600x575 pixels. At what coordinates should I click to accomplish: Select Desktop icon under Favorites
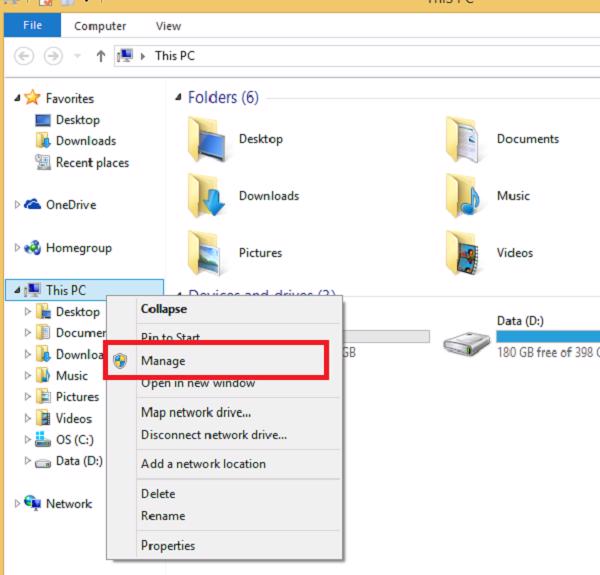[x=43, y=120]
